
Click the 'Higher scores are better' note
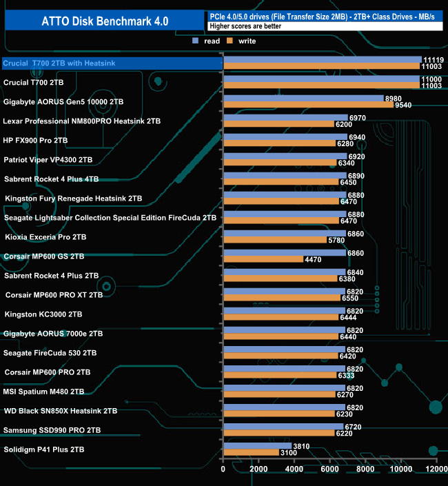pyautogui.click(x=245, y=26)
